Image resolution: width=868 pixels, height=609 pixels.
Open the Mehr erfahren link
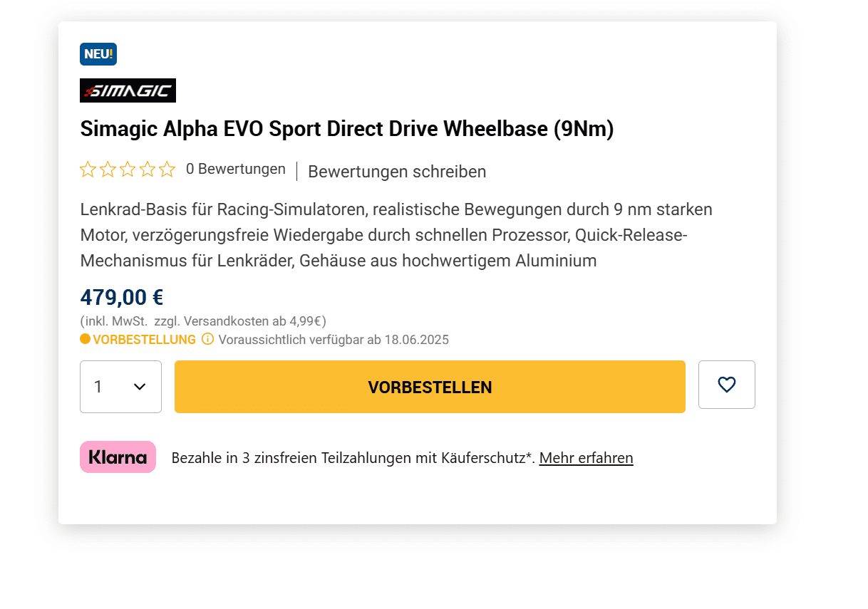pos(586,458)
